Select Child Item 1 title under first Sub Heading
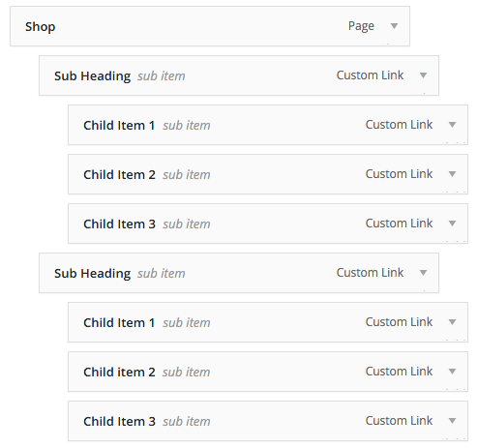This screenshot has height=448, width=477. point(119,125)
